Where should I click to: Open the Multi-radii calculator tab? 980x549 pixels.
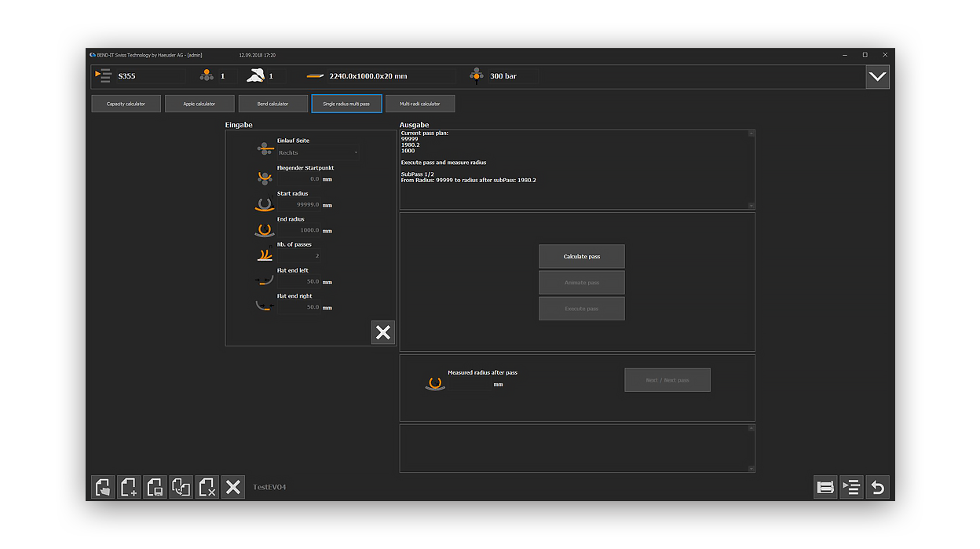pos(419,104)
